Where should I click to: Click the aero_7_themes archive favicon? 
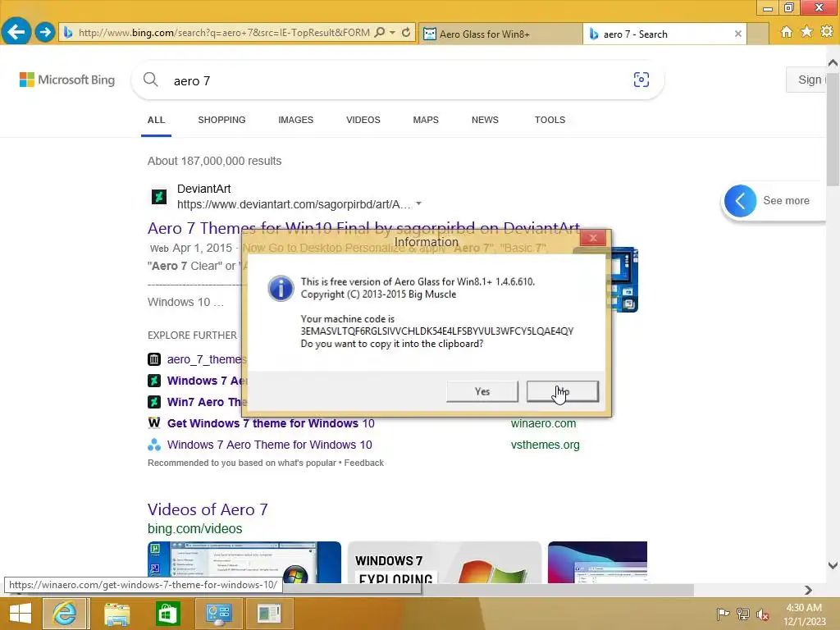[x=154, y=359]
